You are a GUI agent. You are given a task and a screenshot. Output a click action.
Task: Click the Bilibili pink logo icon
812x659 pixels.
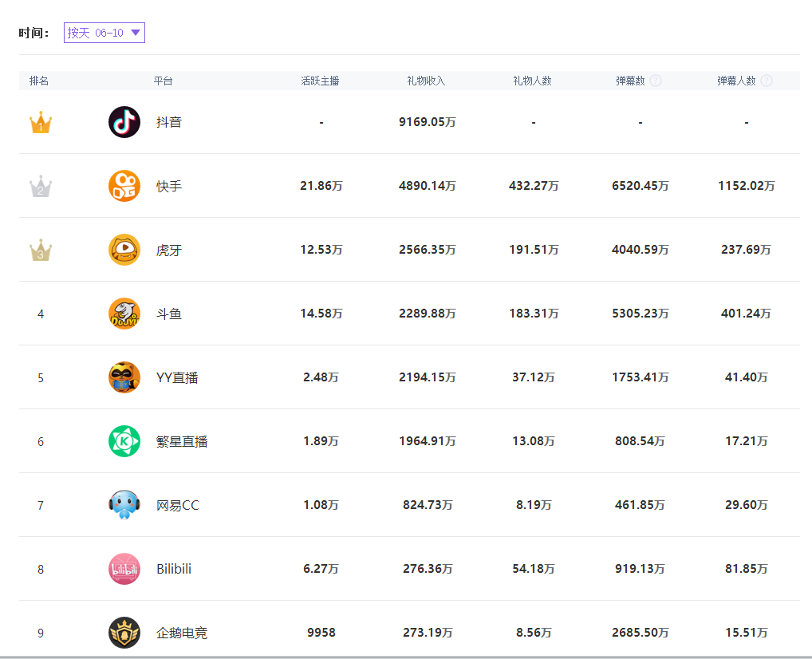[124, 569]
